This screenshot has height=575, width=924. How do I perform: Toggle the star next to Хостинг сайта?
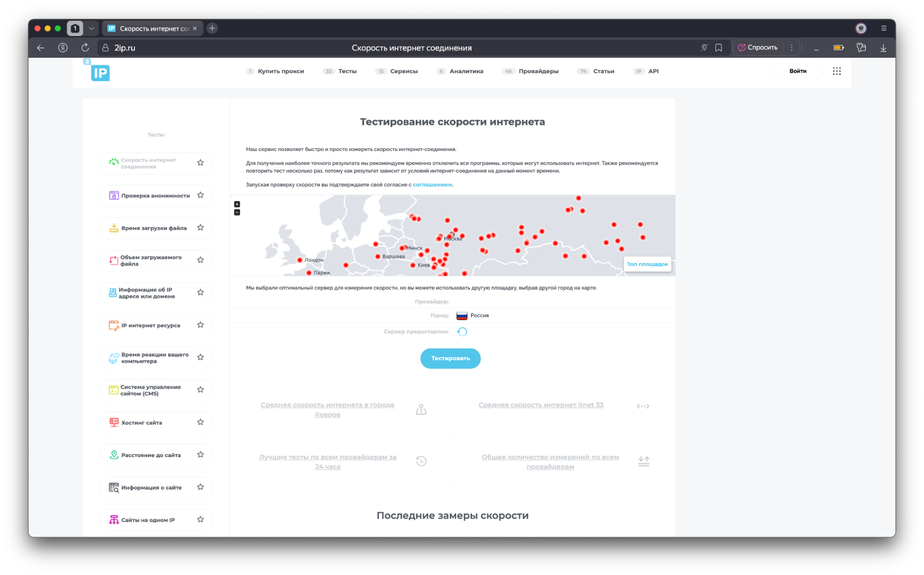(x=200, y=422)
